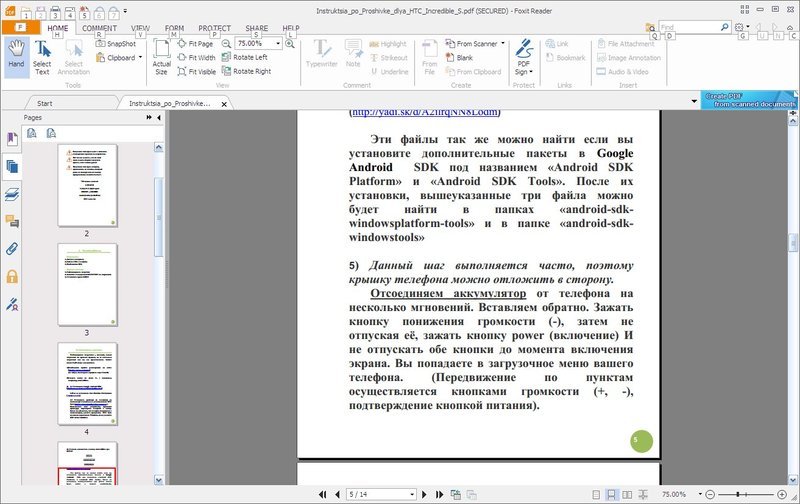Click the yadi.sk hyperlink in document

point(424,113)
